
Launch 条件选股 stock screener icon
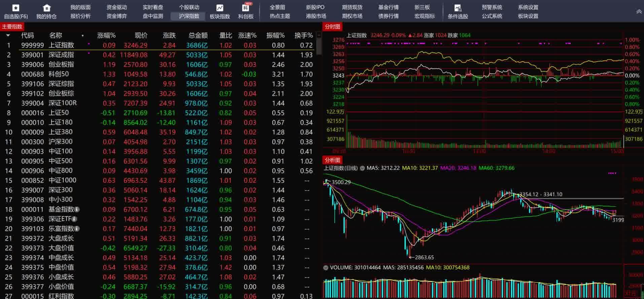(x=458, y=8)
